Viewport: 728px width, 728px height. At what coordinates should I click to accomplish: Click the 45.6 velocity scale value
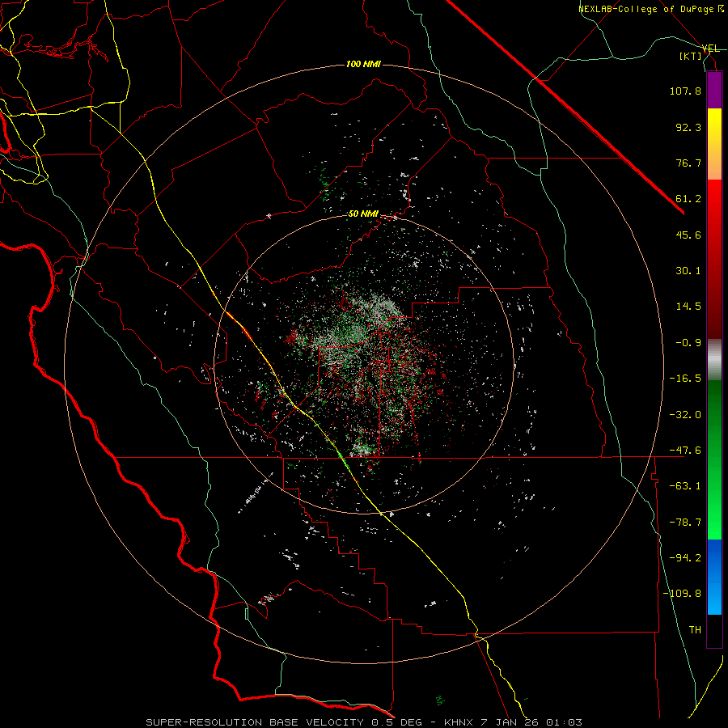(688, 235)
